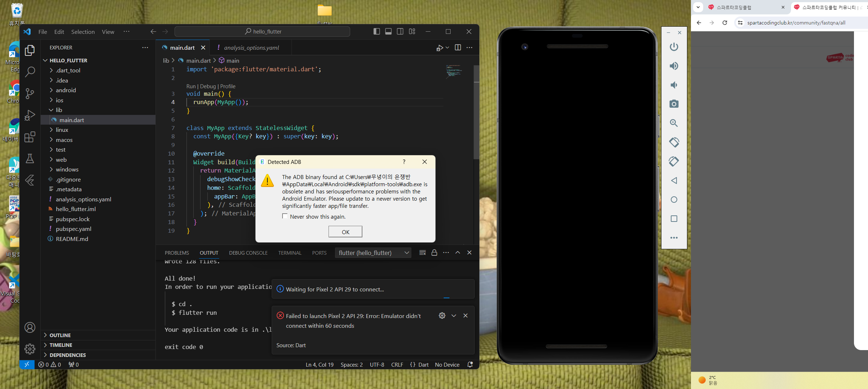
Task: Expand the OUTLINE section
Action: (98, 335)
